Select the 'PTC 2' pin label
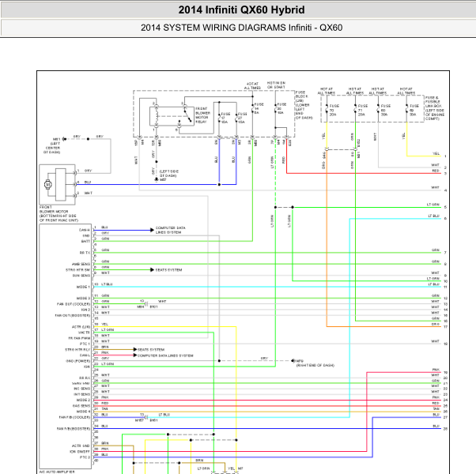The height and width of the screenshot is (474, 476). tap(85, 457)
